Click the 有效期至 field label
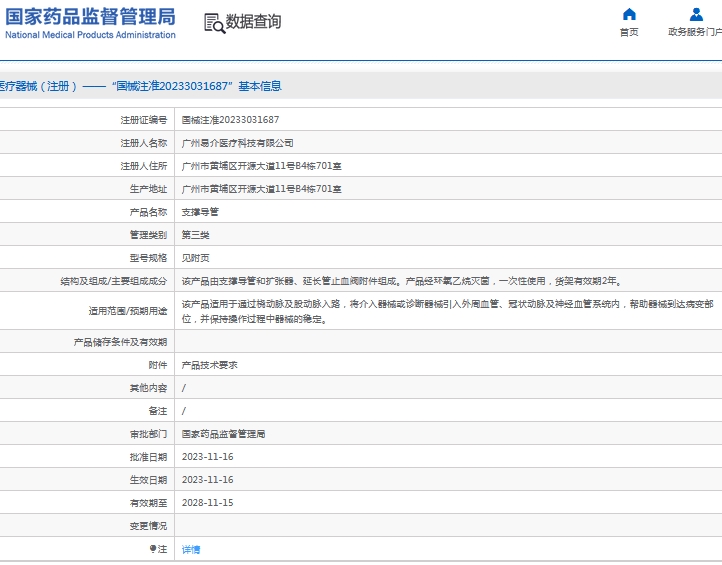 pos(148,503)
